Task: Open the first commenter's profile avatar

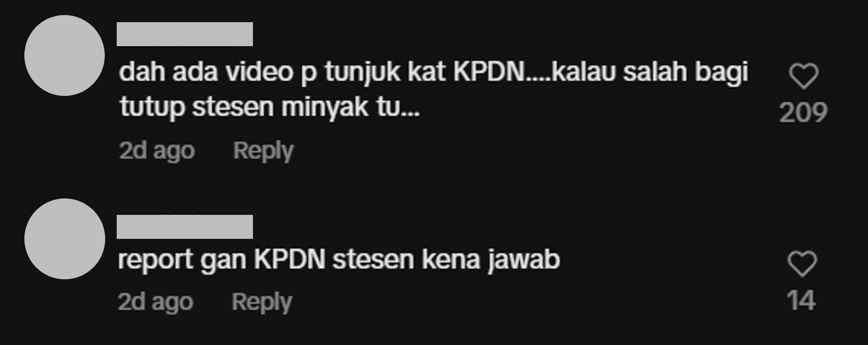Action: (x=64, y=56)
